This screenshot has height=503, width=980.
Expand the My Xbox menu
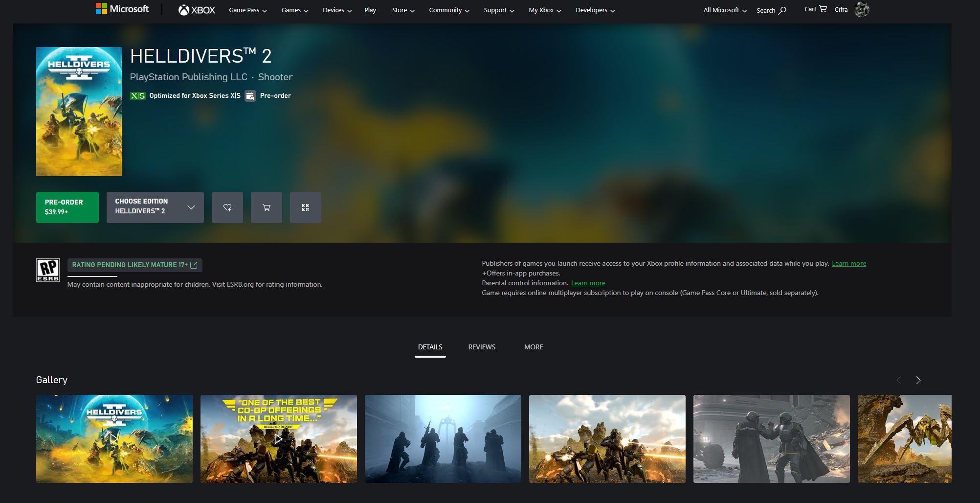[545, 10]
